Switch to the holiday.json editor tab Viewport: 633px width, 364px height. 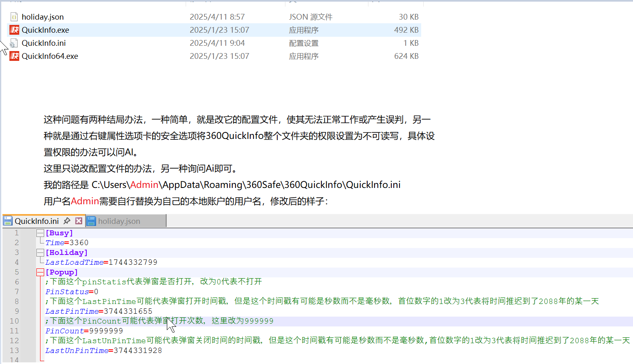[126, 221]
